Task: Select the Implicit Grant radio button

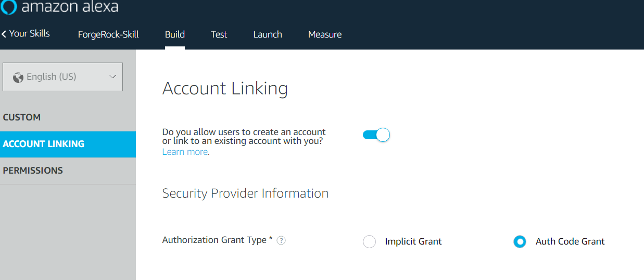Action: pyautogui.click(x=369, y=241)
